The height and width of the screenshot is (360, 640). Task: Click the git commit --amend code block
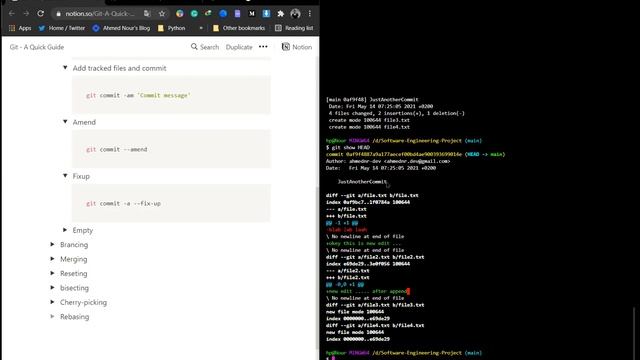pos(171,149)
